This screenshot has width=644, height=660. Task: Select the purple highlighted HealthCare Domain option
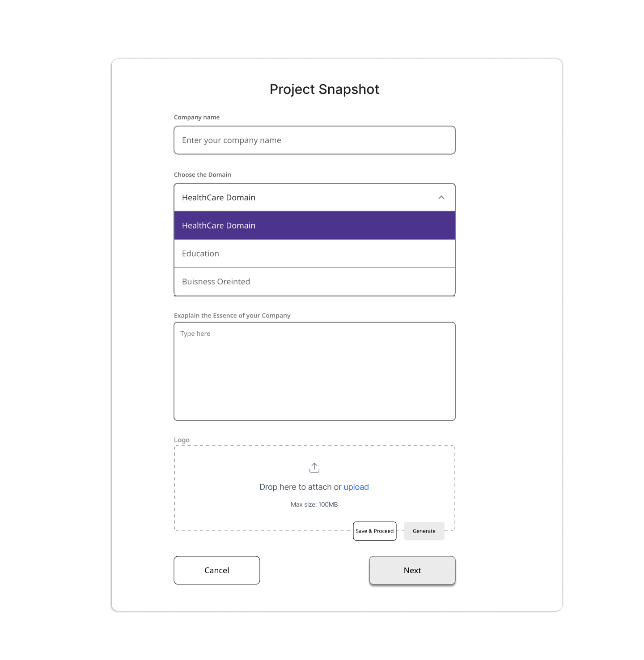[314, 226]
